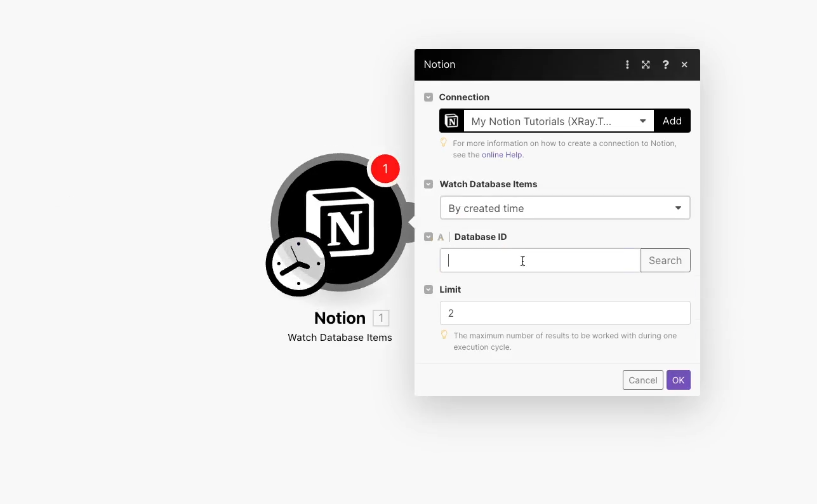Close the Notion dialog with the X
817x504 pixels.
click(x=684, y=65)
